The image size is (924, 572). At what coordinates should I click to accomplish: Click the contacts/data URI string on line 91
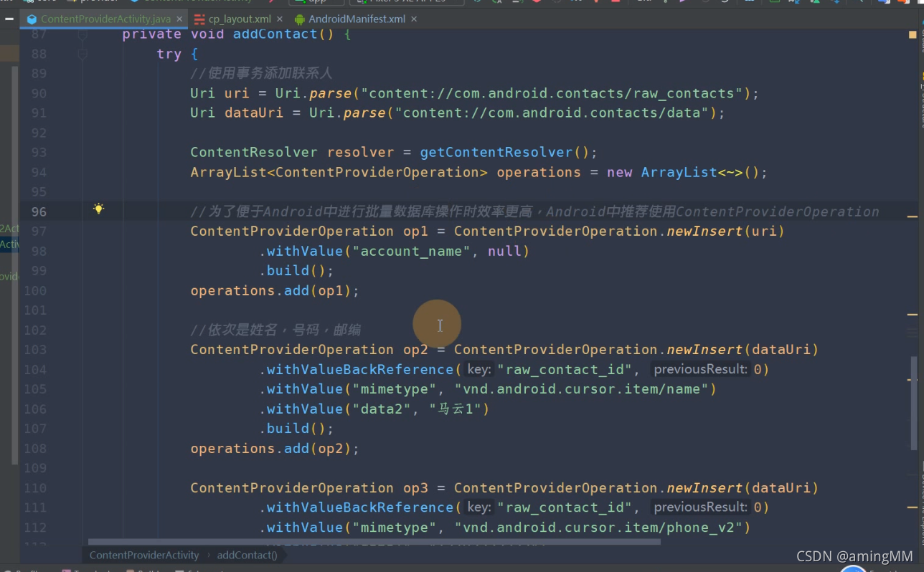(x=552, y=113)
